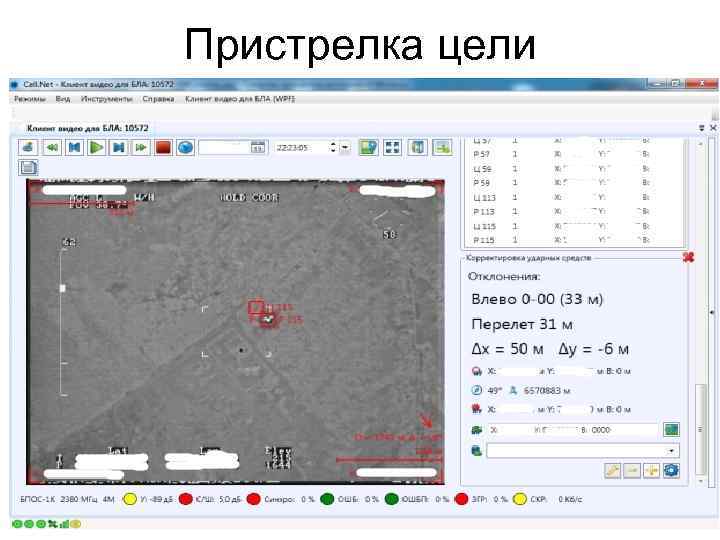The height and width of the screenshot is (540, 720).
Task: Click the blue-green icon left of the empty combo box
Action: pos(477,451)
